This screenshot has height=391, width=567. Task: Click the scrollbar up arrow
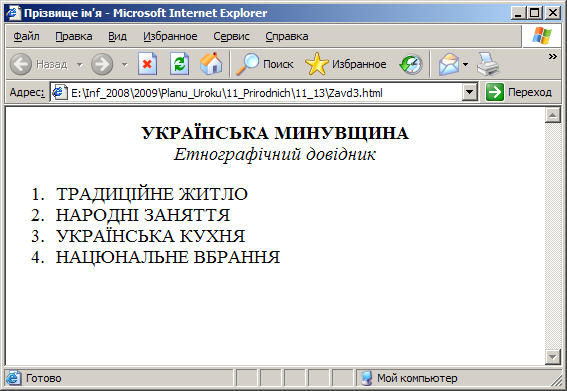pyautogui.click(x=553, y=115)
